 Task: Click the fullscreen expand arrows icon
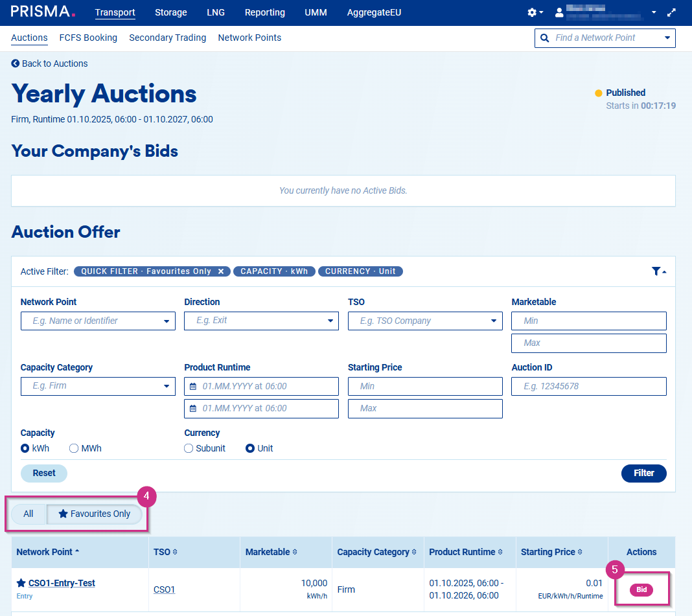coord(671,13)
